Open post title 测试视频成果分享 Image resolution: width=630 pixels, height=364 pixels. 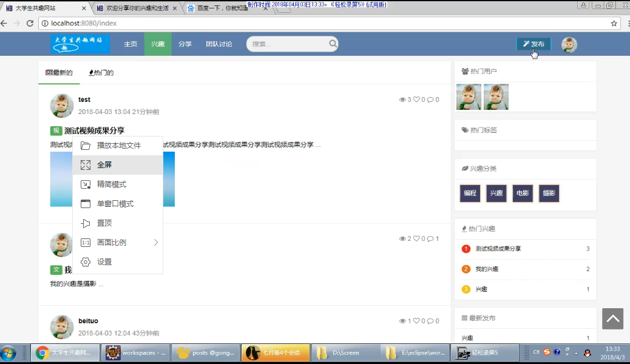(x=95, y=130)
